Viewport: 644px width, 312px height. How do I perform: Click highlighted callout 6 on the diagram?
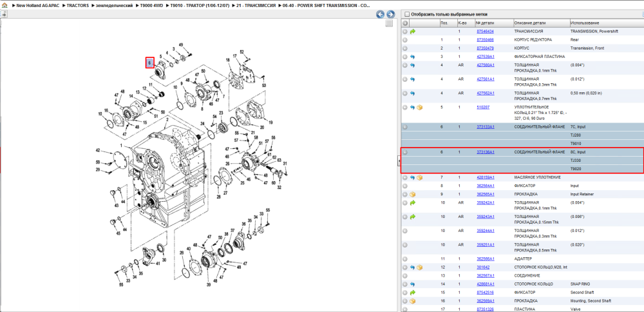click(150, 63)
